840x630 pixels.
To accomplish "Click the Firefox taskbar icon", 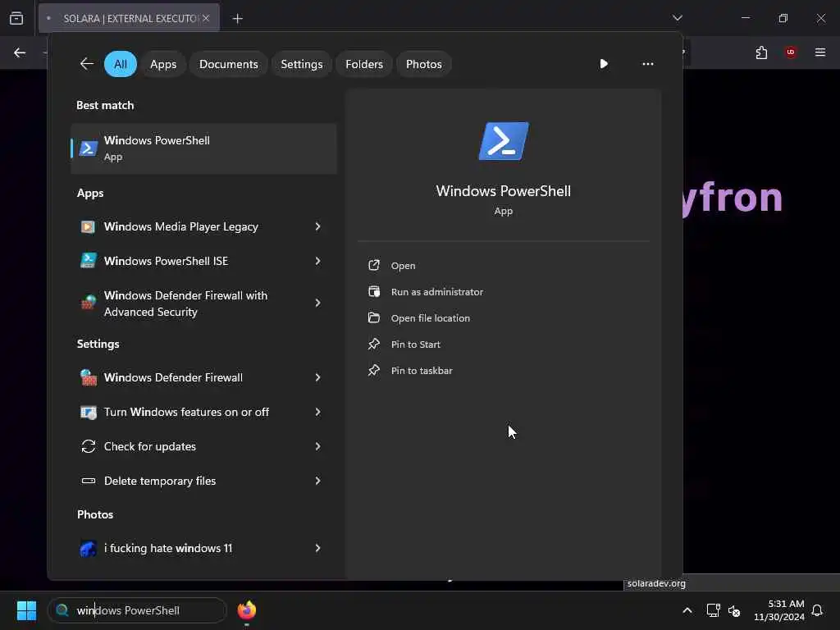I will click(x=246, y=610).
